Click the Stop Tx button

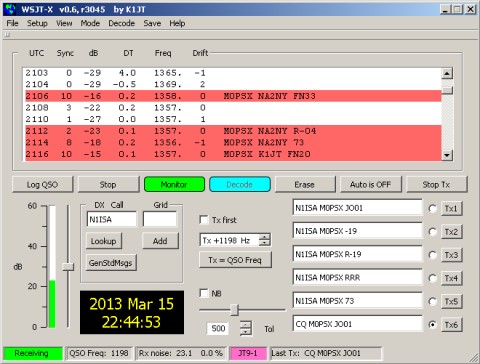[436, 185]
